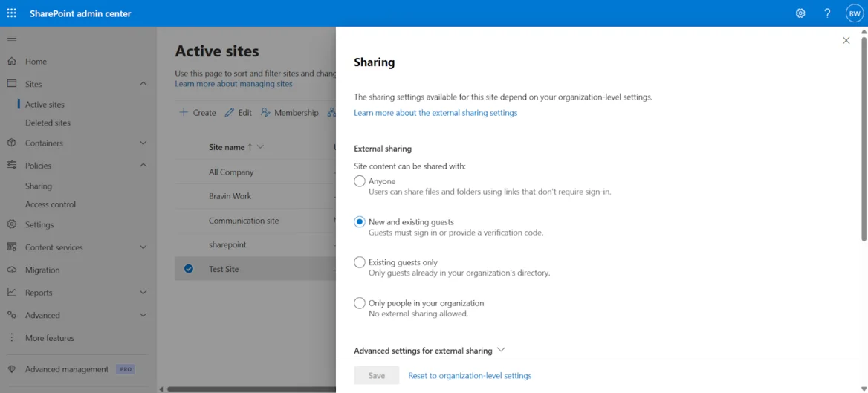Open Learn more about external sharing settings

[435, 113]
